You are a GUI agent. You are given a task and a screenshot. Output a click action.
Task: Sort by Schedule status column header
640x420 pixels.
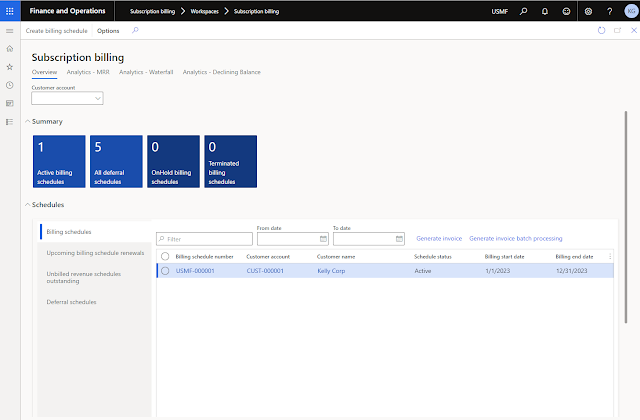point(433,256)
